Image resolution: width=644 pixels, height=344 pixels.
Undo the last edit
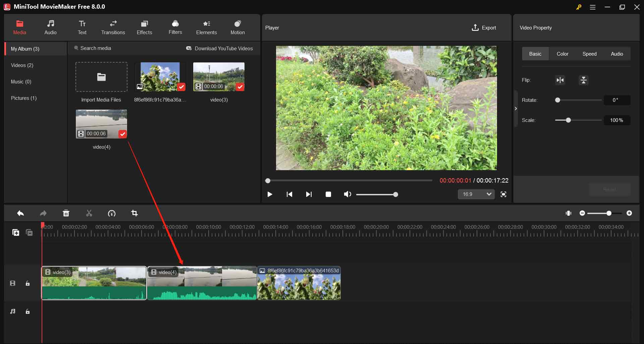coord(20,213)
